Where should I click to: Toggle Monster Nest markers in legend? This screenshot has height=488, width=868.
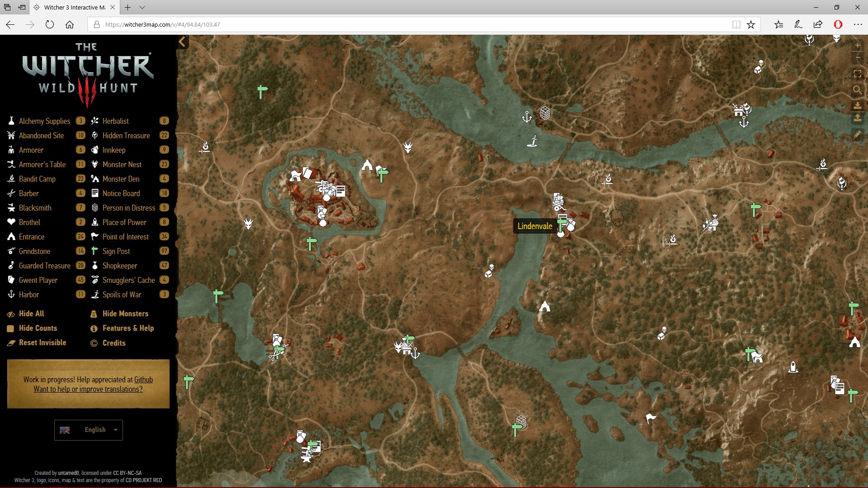tap(122, 164)
